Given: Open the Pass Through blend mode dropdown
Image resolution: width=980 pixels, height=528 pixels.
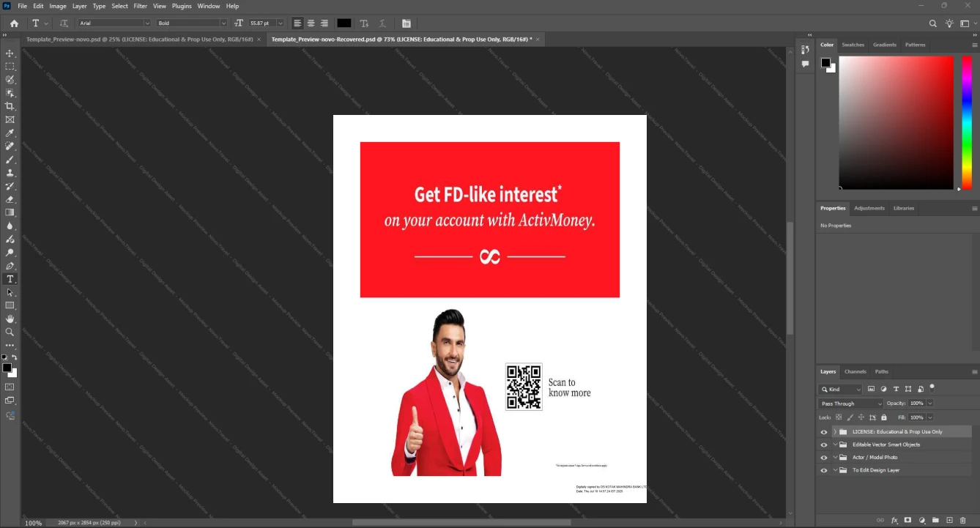Looking at the screenshot, I should pyautogui.click(x=851, y=404).
